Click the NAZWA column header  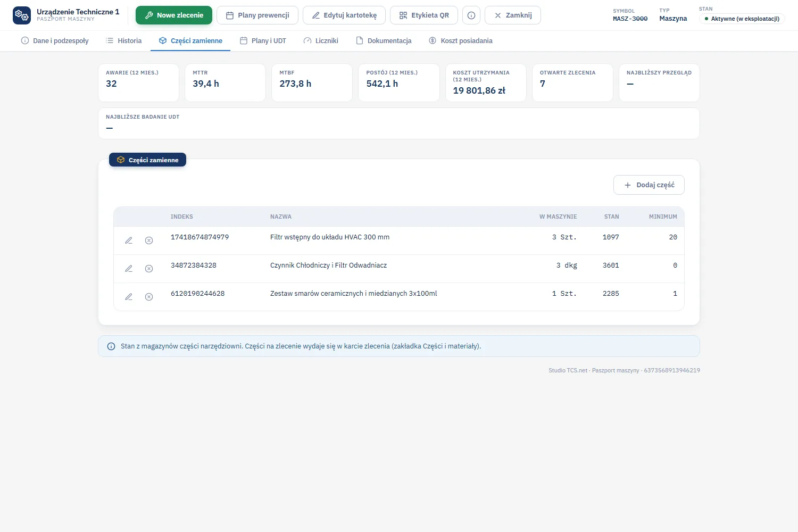click(281, 217)
